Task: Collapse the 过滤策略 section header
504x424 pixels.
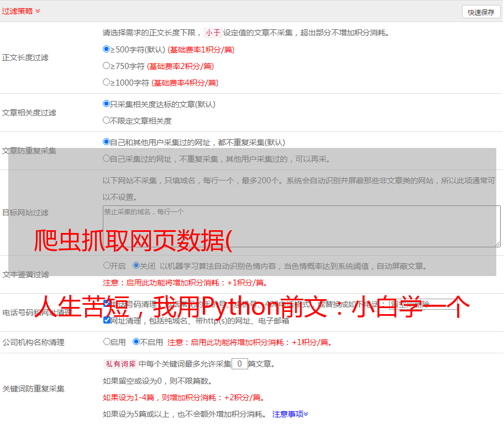Action: tap(21, 11)
